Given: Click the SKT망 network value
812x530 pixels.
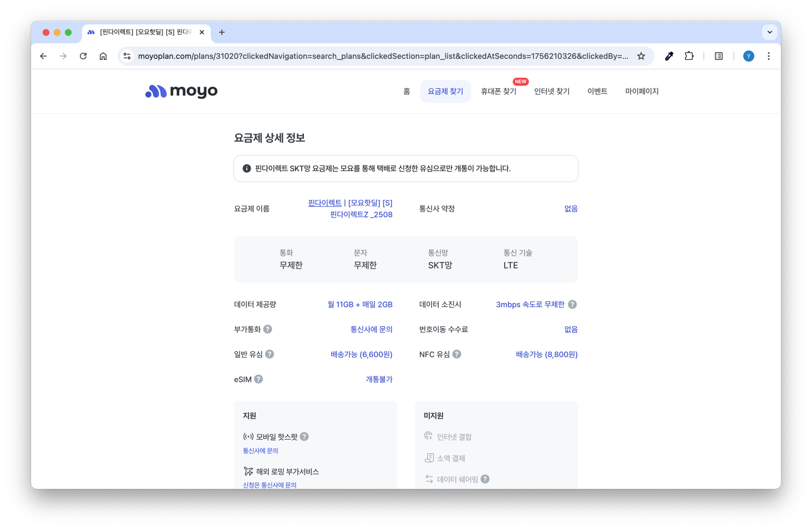Looking at the screenshot, I should point(440,265).
